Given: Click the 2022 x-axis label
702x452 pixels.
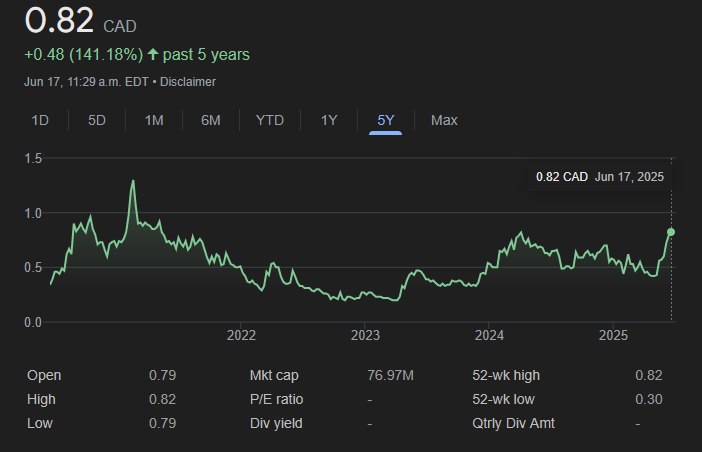Looking at the screenshot, I should click(x=241, y=335).
